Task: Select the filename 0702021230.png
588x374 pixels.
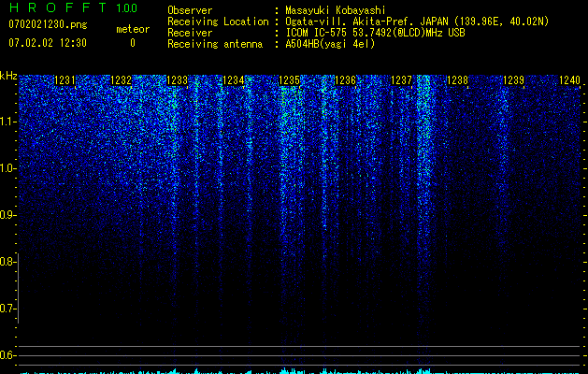Action: tap(48, 24)
